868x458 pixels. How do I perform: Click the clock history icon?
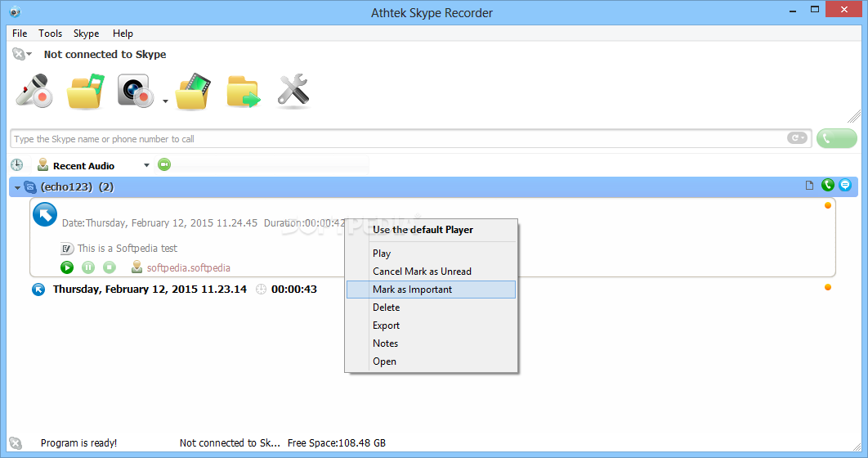[x=16, y=165]
